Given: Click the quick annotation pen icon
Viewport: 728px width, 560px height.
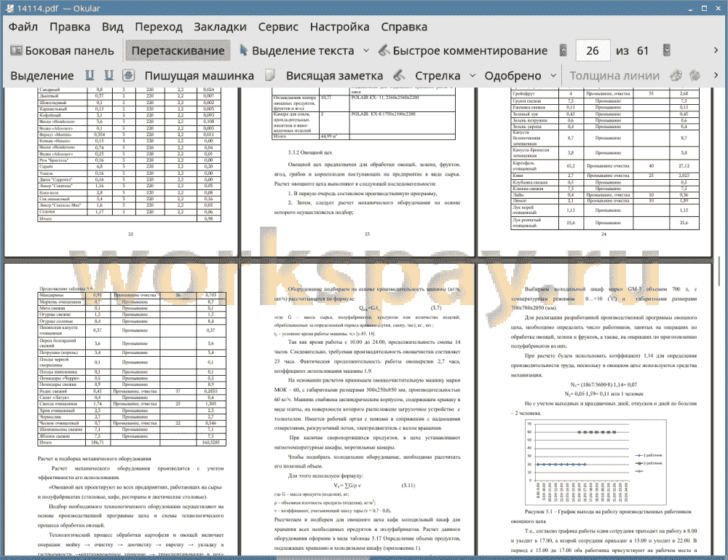Looking at the screenshot, I should (384, 50).
